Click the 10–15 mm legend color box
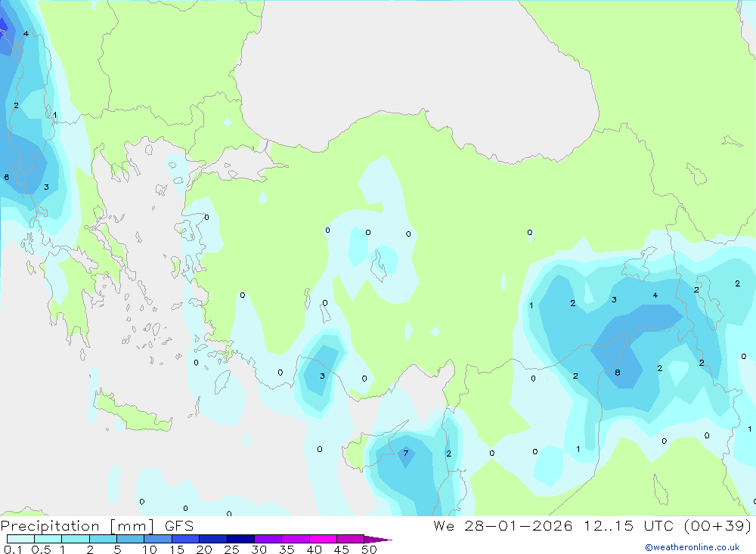 pyautogui.click(x=158, y=539)
